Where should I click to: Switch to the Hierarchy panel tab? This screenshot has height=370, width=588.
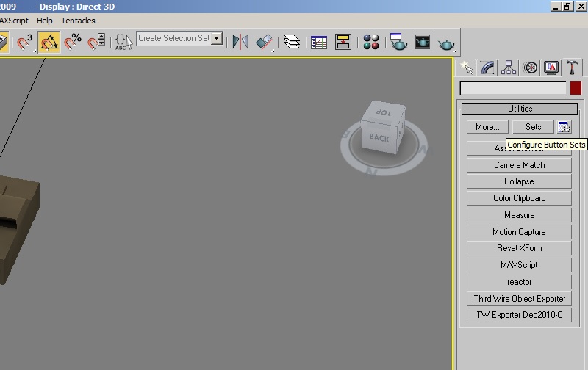(509, 68)
